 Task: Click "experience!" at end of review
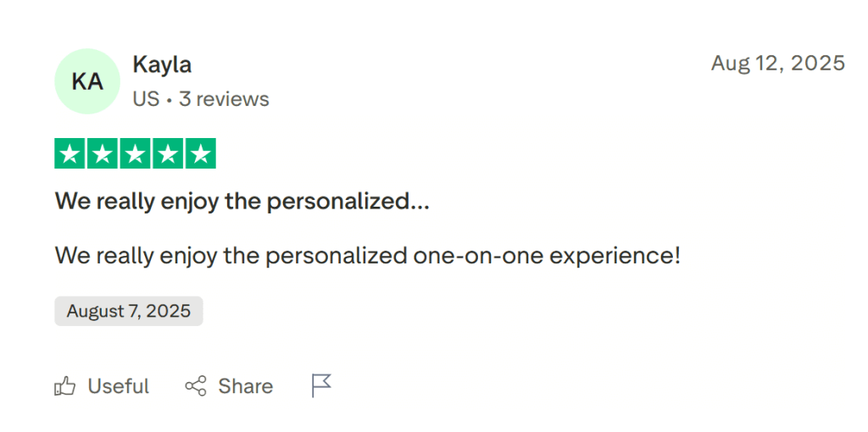click(615, 255)
